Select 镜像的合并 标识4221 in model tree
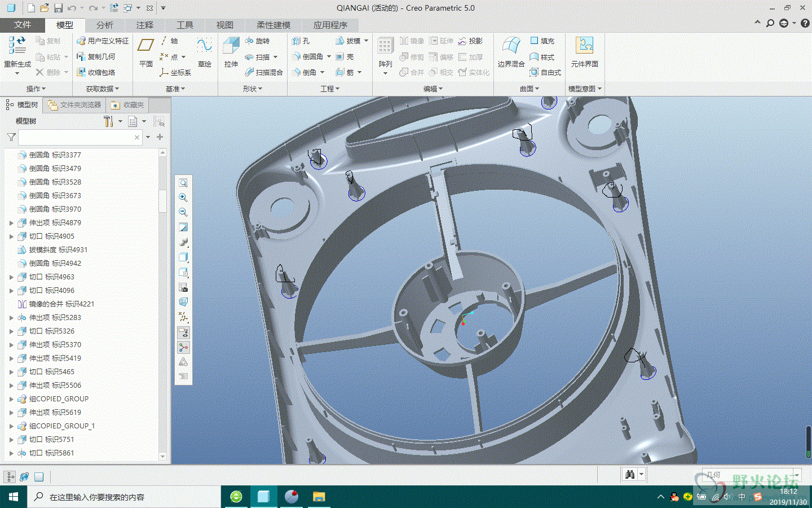The height and width of the screenshot is (508, 812). coord(56,304)
